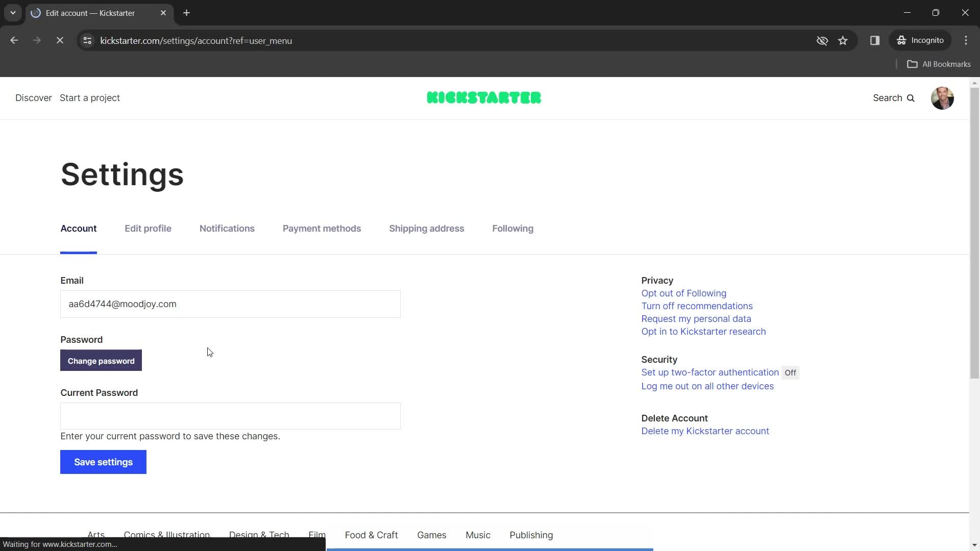Click the page vertical scrollbar thumb
980x551 pixels.
(974, 233)
